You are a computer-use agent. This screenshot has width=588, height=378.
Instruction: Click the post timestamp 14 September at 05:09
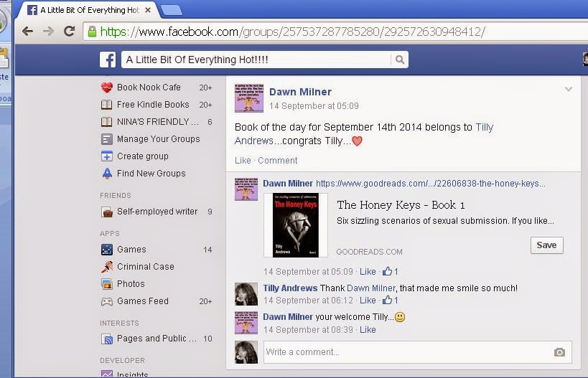[314, 106]
